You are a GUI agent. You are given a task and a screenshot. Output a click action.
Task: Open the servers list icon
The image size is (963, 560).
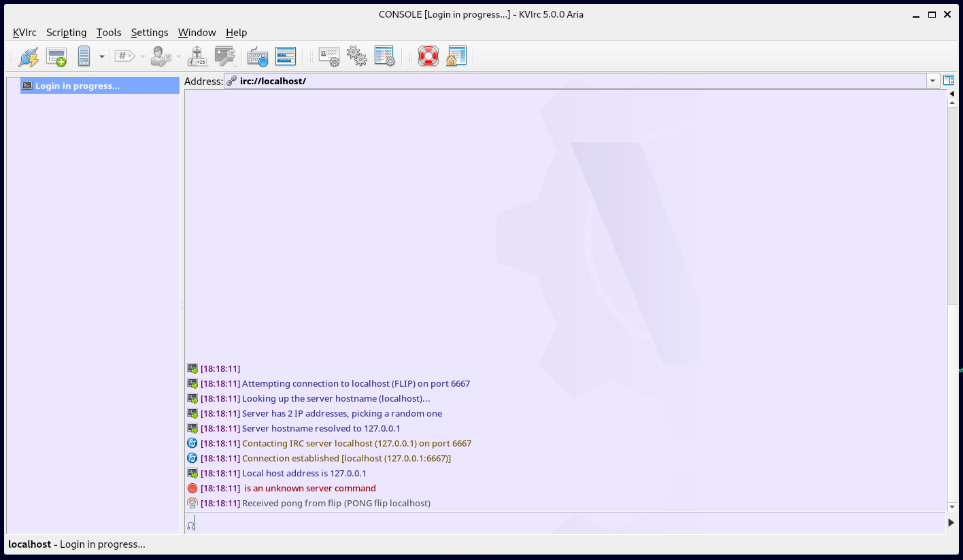(x=84, y=56)
